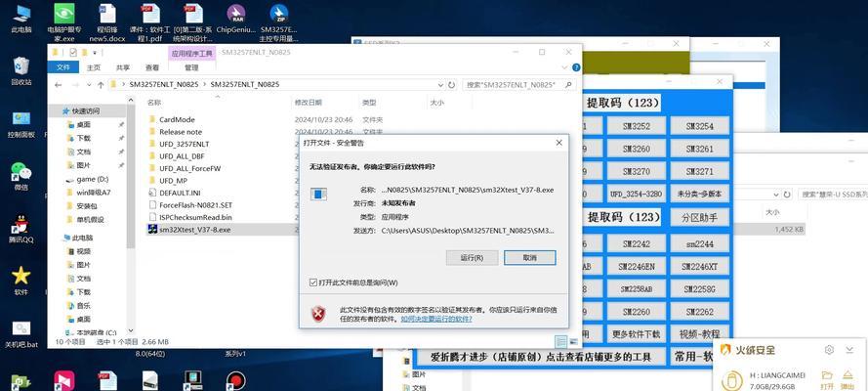868x391 pixels.
Task: Refresh the SM3257ENLT_N0825 folder view
Action: [452, 85]
